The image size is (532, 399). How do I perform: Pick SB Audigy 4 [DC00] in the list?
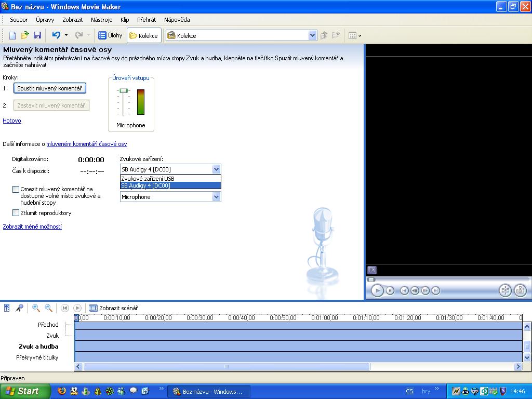[170, 185]
